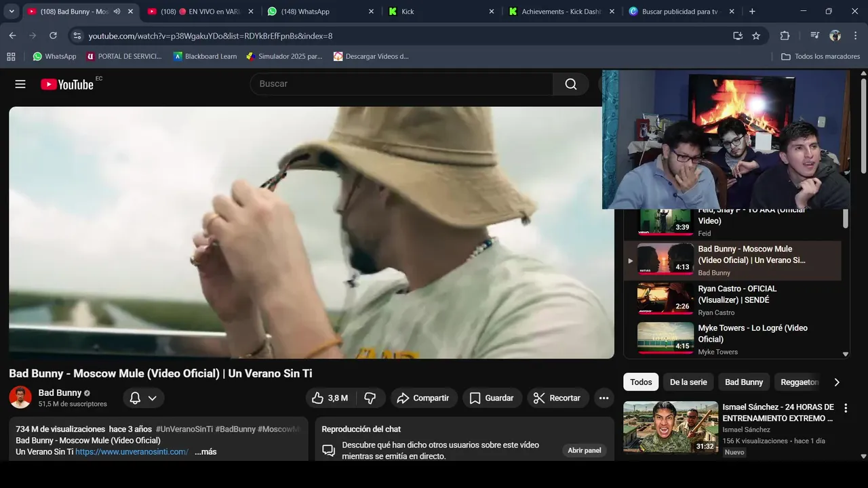
Task: Open Blackboard Learn bookmark
Action: pos(205,56)
